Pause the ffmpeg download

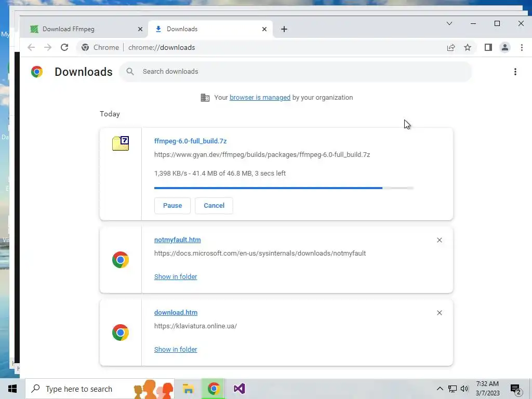[172, 206]
